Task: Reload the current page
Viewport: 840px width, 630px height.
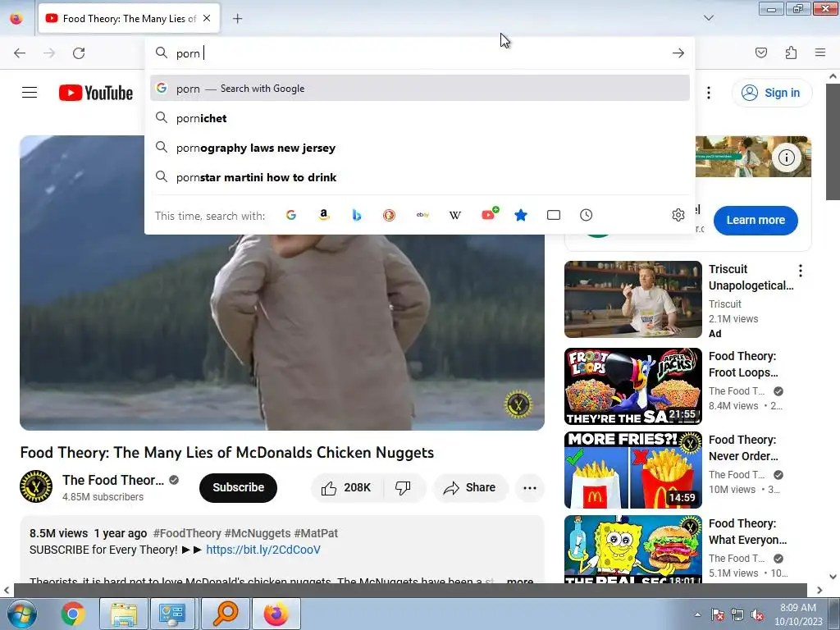Action: tap(79, 53)
